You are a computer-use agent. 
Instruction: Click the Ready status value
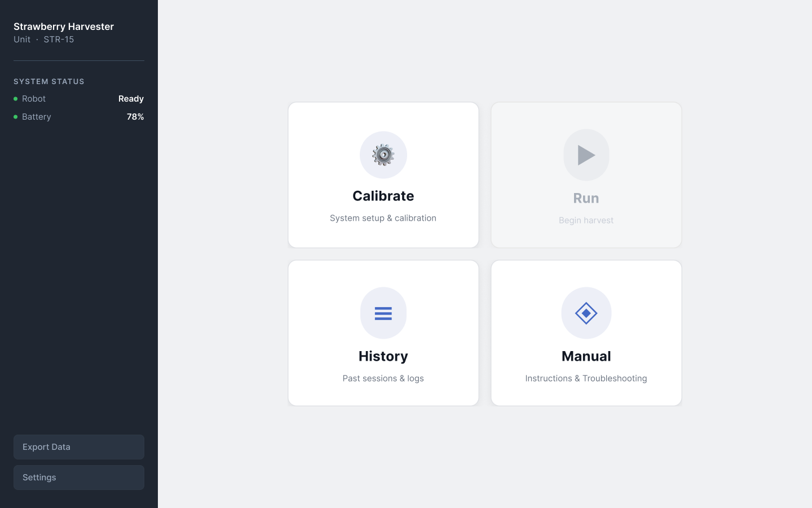click(131, 99)
